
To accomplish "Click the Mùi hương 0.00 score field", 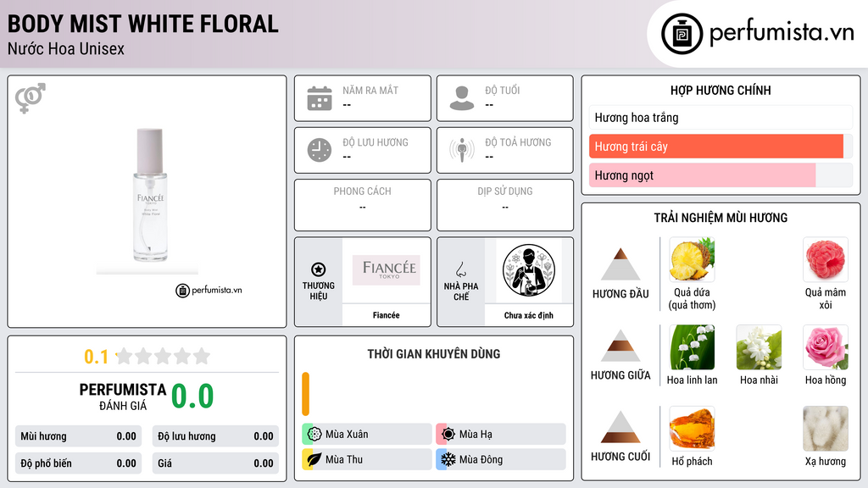I will [78, 436].
